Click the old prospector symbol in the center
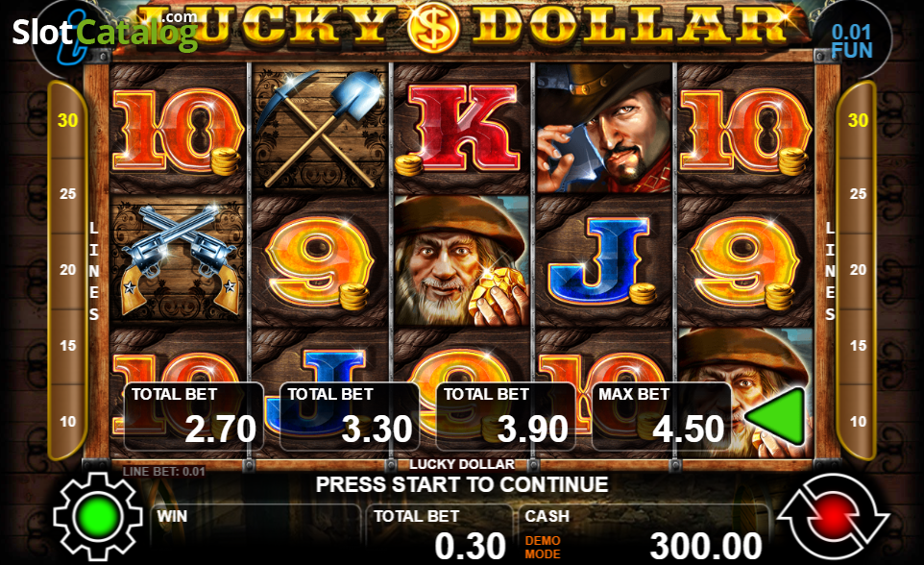924x565 pixels. point(462,260)
